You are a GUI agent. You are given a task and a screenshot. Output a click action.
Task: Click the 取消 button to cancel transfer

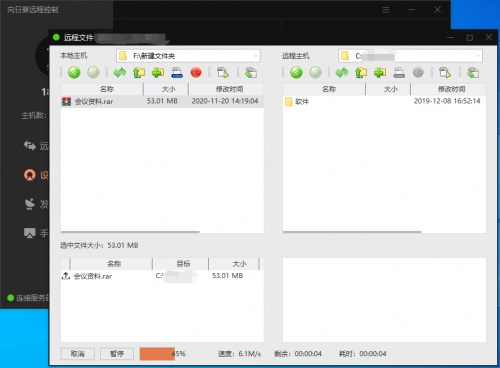(78, 354)
